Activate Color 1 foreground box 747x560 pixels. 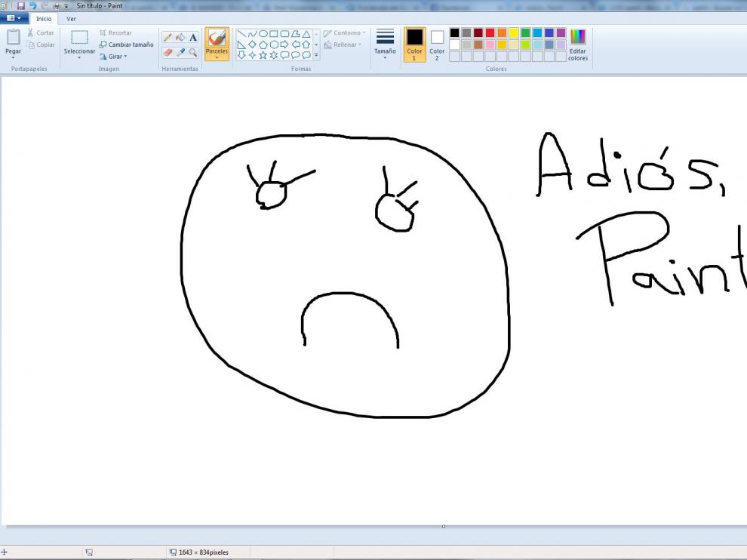coord(414,45)
